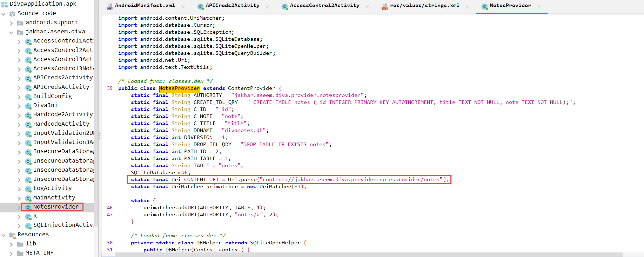644x257 pixels.
Task: Click the highlighted NotesProvider class name in code
Action: pyautogui.click(x=179, y=88)
